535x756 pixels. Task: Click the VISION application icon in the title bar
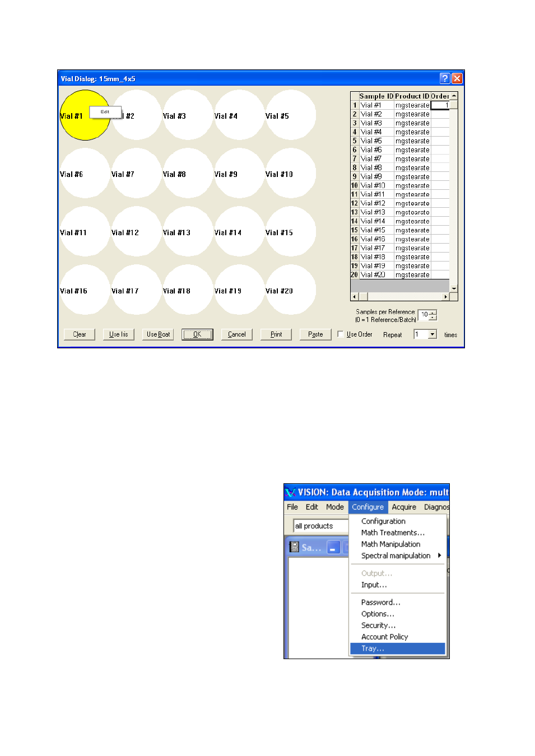290,492
